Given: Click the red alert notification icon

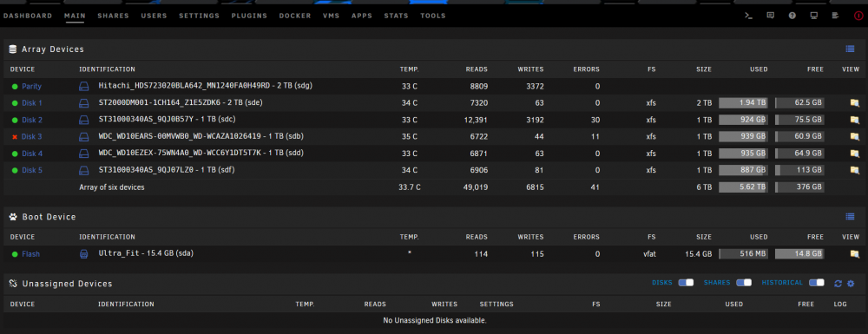Looking at the screenshot, I should point(858,16).
